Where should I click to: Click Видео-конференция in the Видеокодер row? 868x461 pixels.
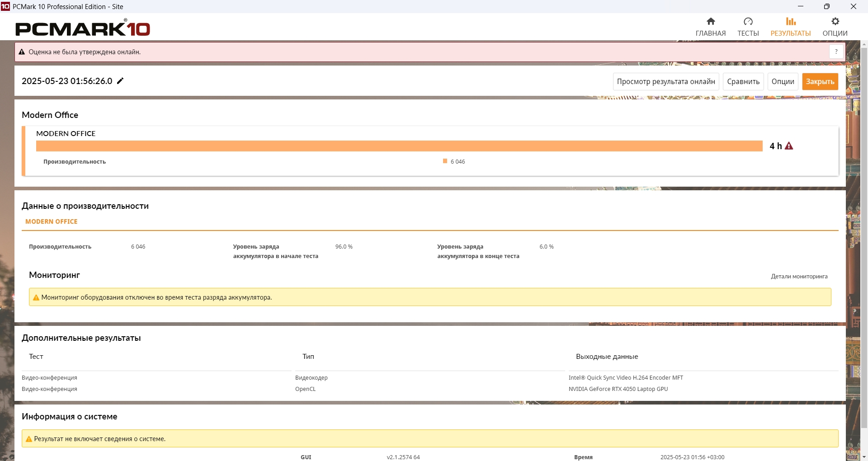(x=50, y=378)
